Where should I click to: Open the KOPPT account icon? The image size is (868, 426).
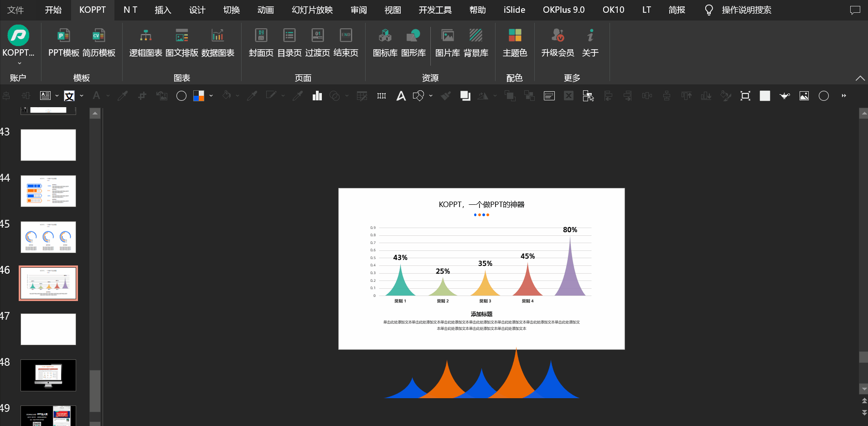tap(18, 36)
